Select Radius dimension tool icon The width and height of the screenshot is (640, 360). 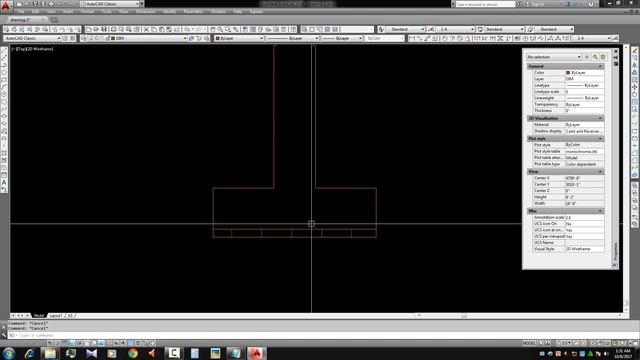click(444, 38)
